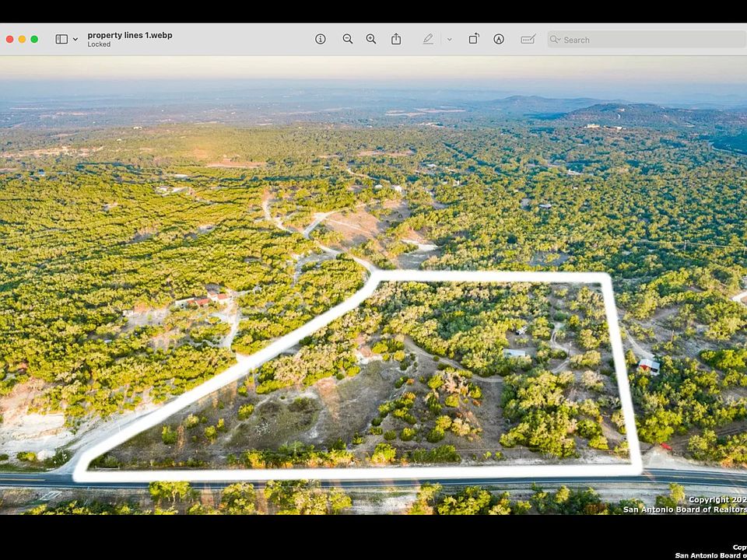Click inside the outlined property area
The image size is (747, 560).
tap(436, 381)
